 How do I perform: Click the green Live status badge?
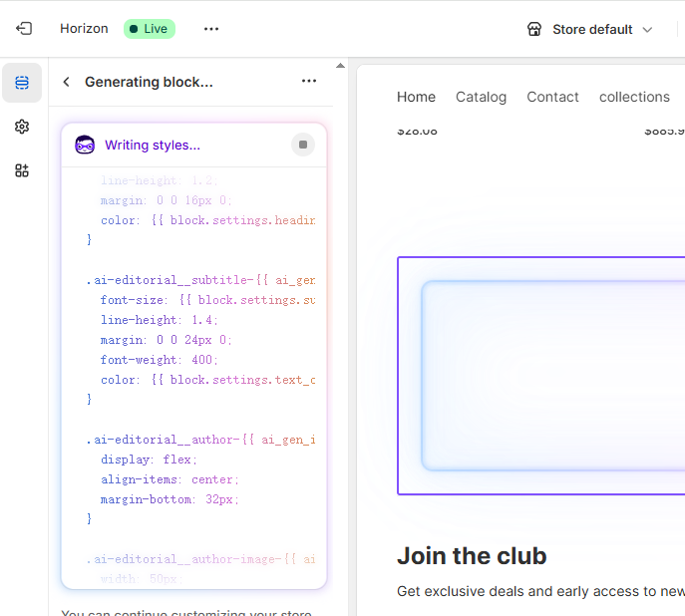[x=149, y=29]
